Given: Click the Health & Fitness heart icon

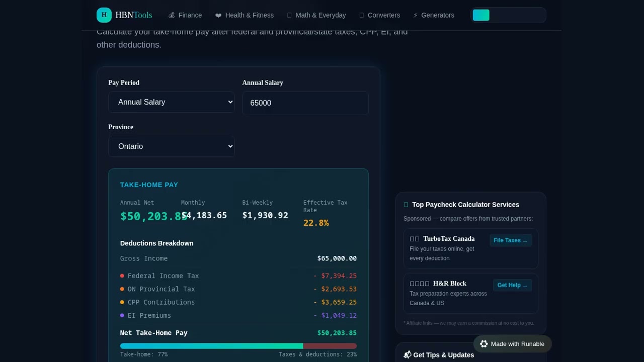Looking at the screenshot, I should (218, 16).
